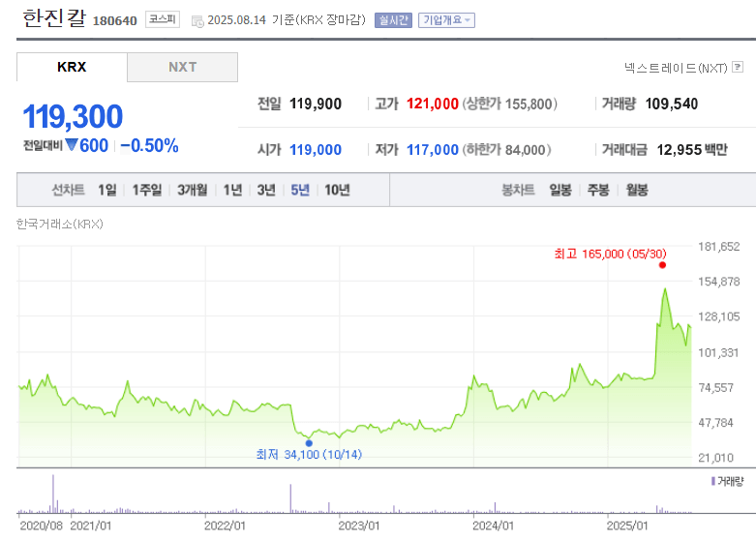Click the 넥스트레이드(NXT) label text
The image size is (756, 540).
(676, 68)
